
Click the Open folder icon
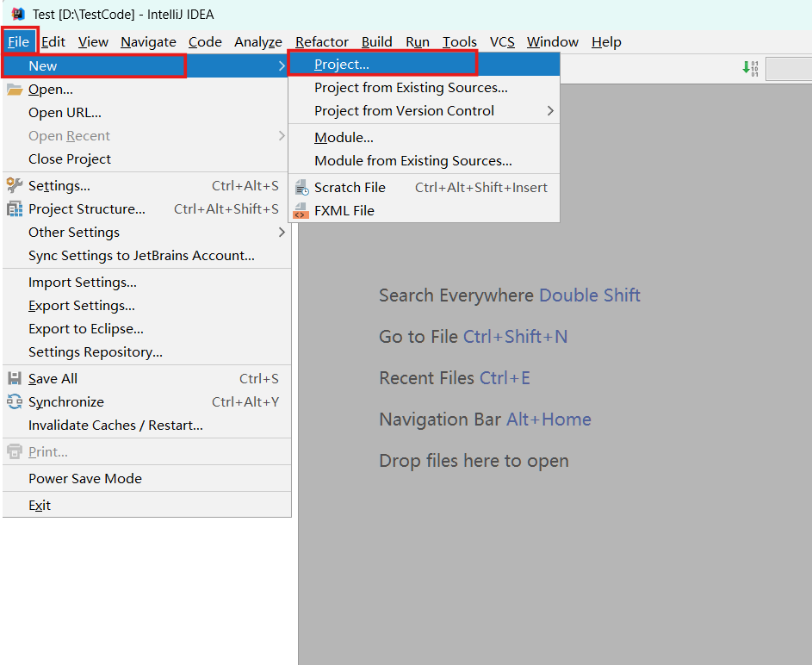click(15, 90)
